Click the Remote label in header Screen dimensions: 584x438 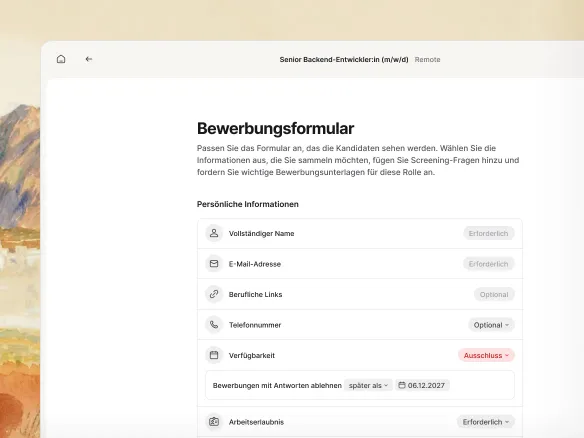pyautogui.click(x=428, y=60)
